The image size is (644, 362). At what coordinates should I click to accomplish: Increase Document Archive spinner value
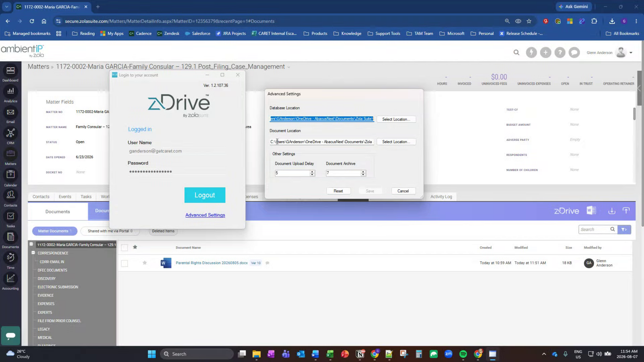[363, 172]
